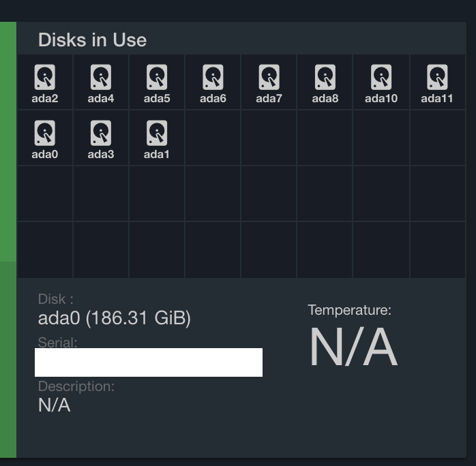Click the Disks in Use heading
Image resolution: width=476 pixels, height=466 pixels.
92,40
